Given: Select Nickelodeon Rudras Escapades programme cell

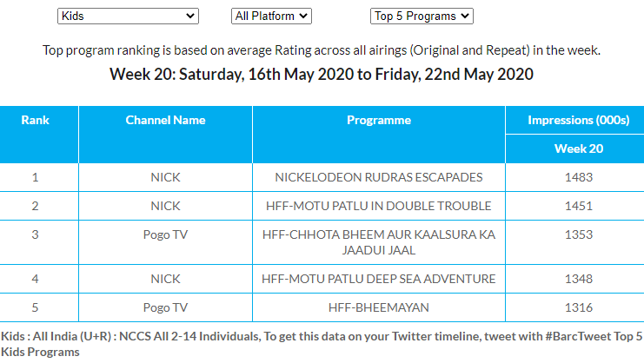Looking at the screenshot, I should tap(378, 177).
